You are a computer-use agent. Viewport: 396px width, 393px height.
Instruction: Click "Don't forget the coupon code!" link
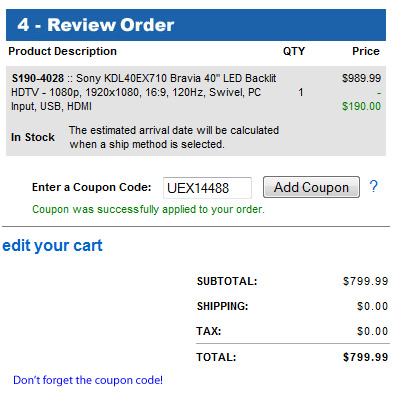click(x=88, y=380)
